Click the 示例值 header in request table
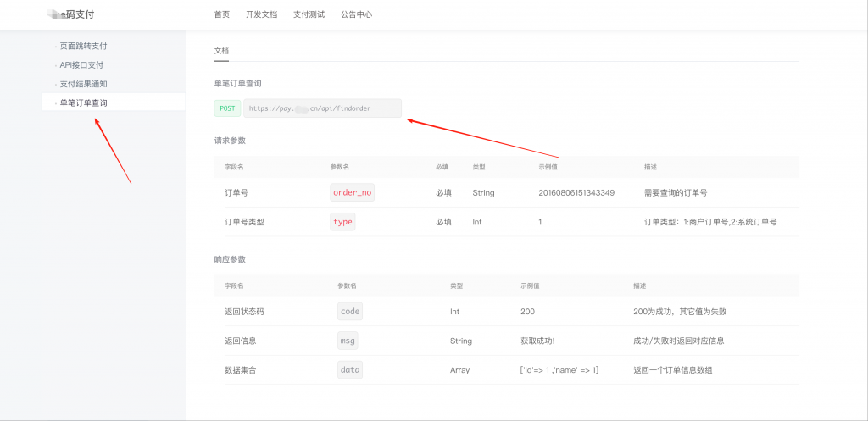 [548, 167]
